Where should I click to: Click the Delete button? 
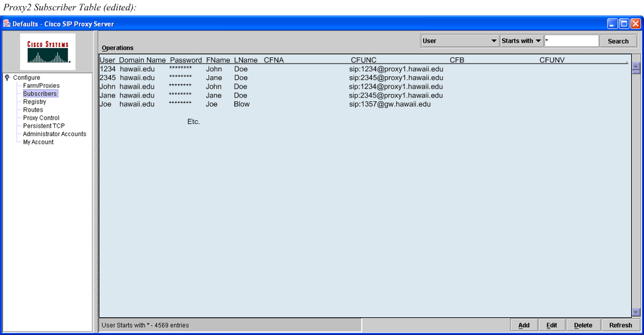[583, 325]
